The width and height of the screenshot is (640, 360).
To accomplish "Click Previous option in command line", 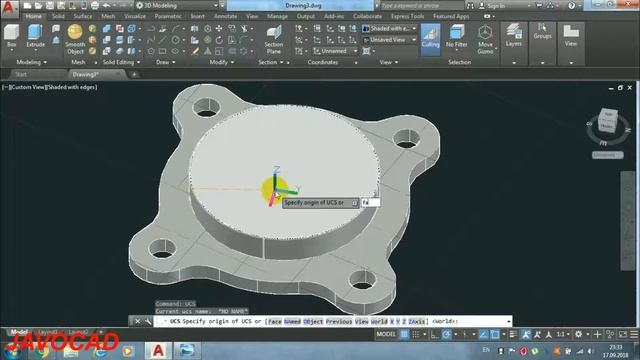I will pyautogui.click(x=339, y=322).
